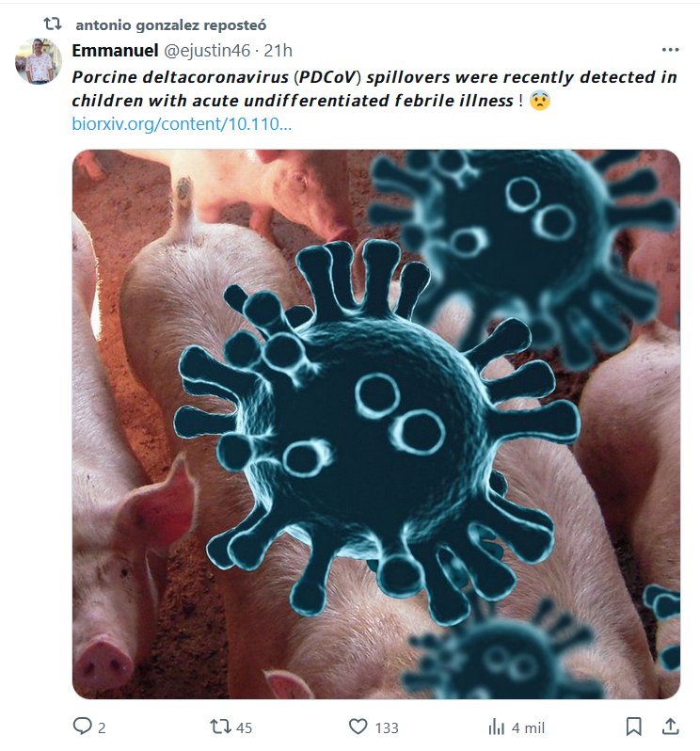Click the reply speech bubble icon
This screenshot has height=751, width=700.
click(x=82, y=726)
